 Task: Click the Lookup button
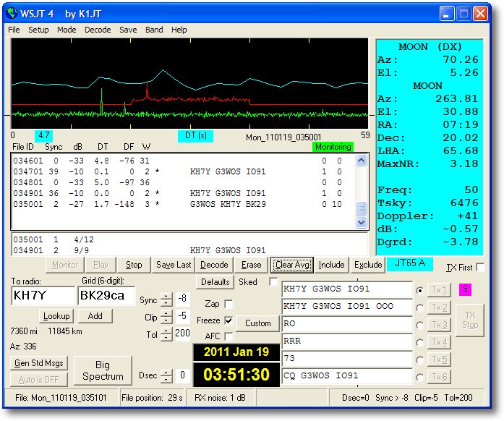(56, 316)
